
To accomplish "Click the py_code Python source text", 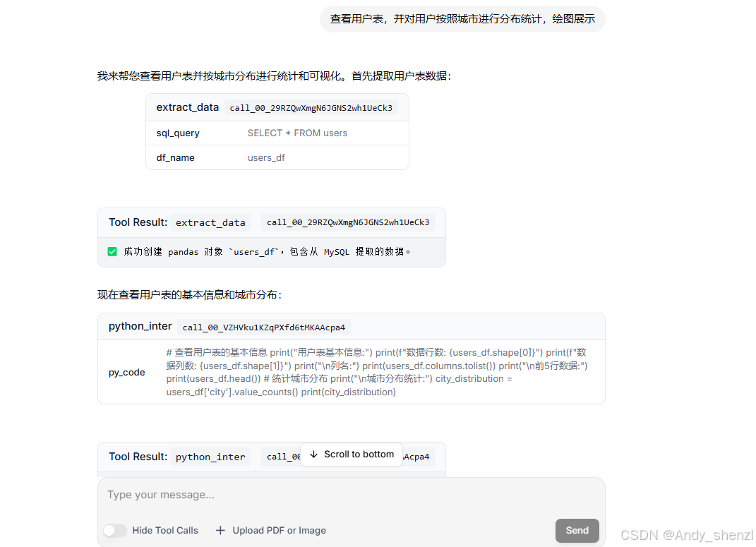I will click(x=377, y=372).
